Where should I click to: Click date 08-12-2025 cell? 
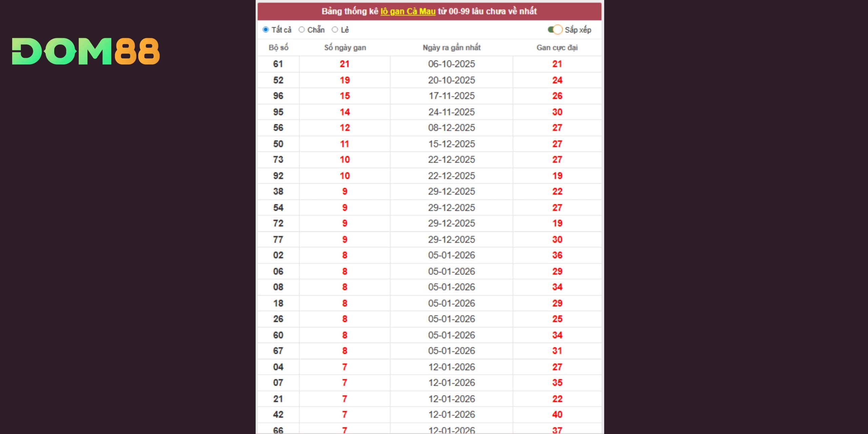click(451, 128)
